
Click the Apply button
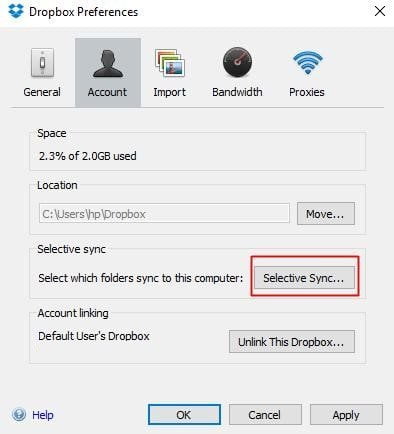[x=346, y=415]
